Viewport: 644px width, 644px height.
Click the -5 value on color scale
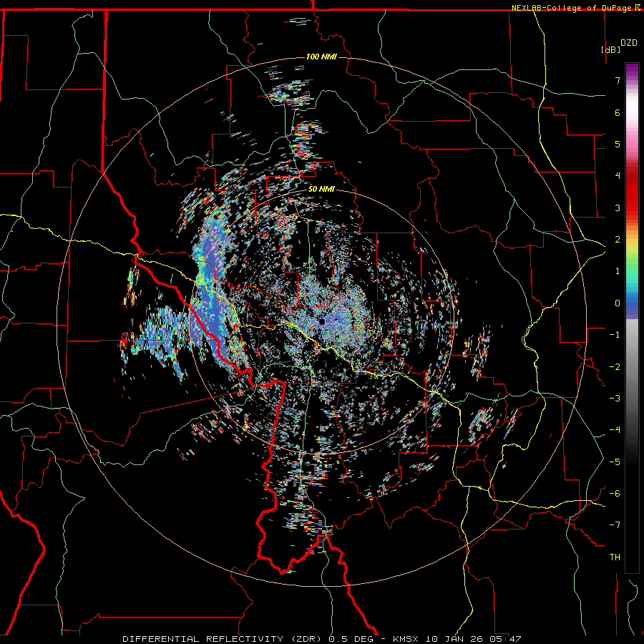point(615,462)
